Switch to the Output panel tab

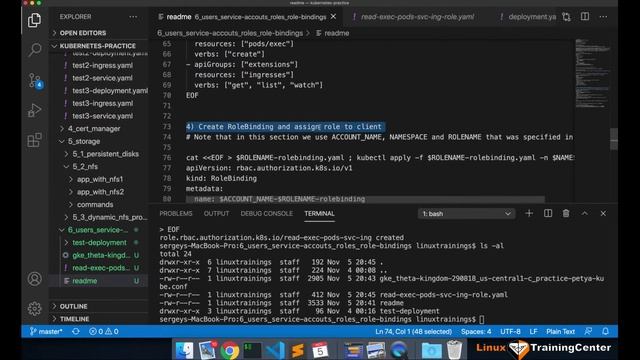pyautogui.click(x=216, y=213)
